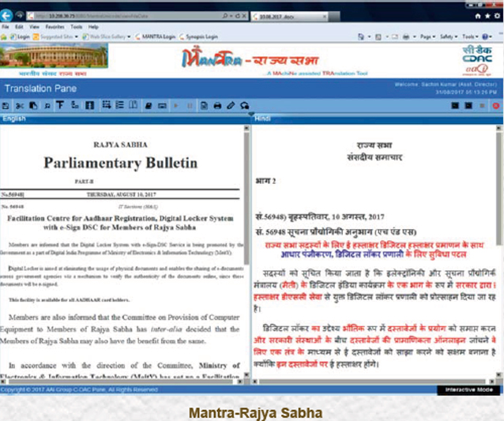Open the File menu

tap(6, 27)
